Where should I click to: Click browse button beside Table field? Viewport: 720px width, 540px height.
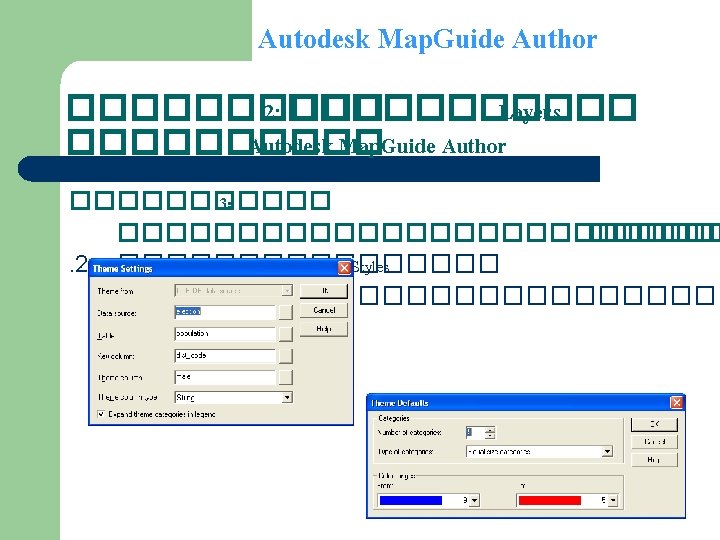point(285,334)
